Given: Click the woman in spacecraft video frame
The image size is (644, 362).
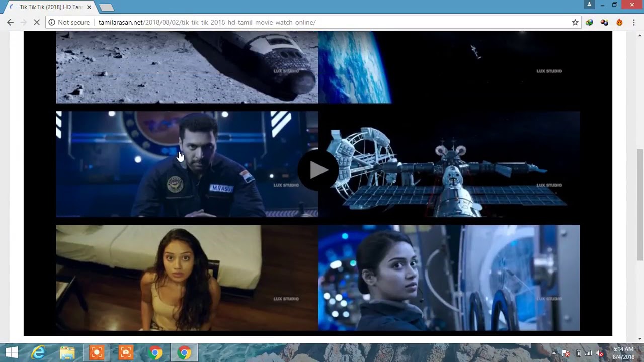Looking at the screenshot, I should click(449, 278).
